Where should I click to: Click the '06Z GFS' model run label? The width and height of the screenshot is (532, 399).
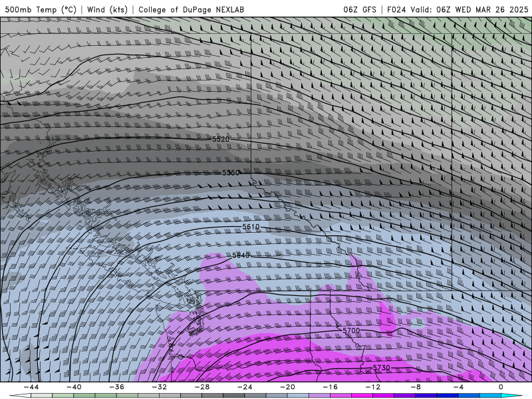(360, 9)
